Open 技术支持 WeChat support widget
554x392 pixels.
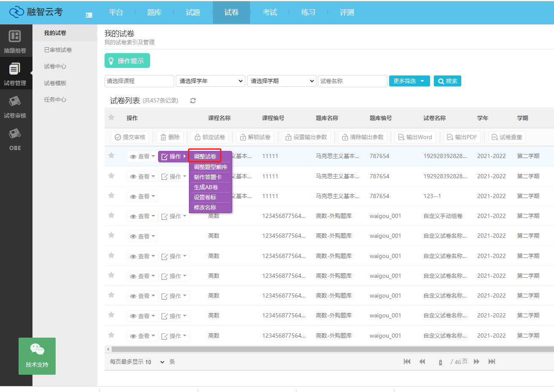(x=37, y=356)
